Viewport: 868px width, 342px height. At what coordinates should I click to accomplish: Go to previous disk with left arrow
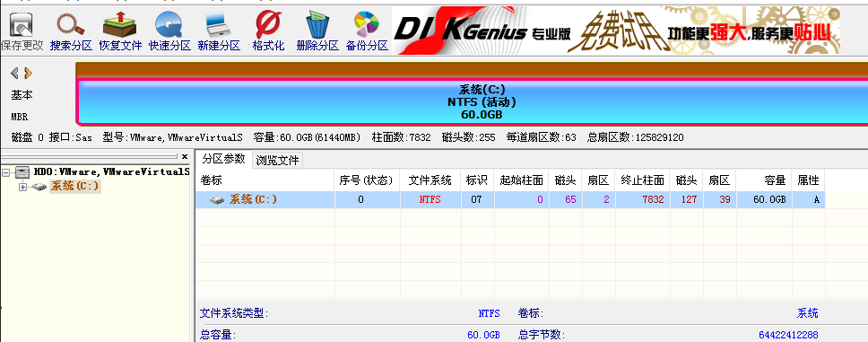click(15, 73)
